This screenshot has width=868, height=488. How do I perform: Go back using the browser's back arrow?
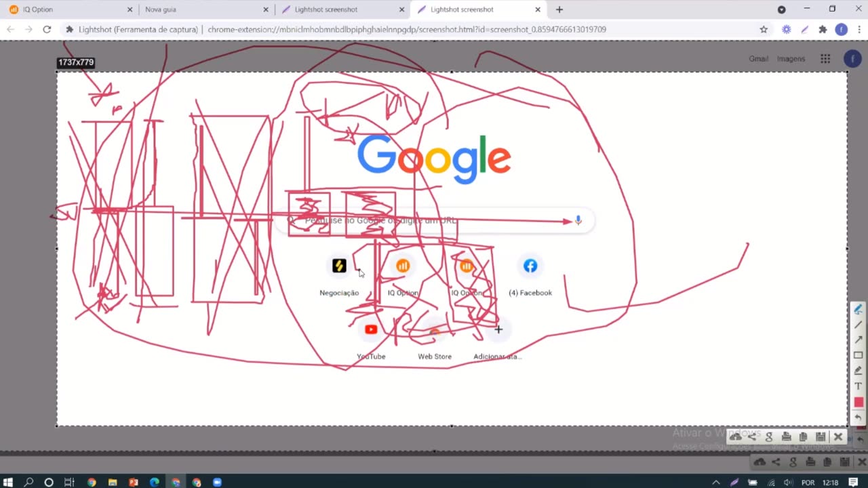(10, 29)
